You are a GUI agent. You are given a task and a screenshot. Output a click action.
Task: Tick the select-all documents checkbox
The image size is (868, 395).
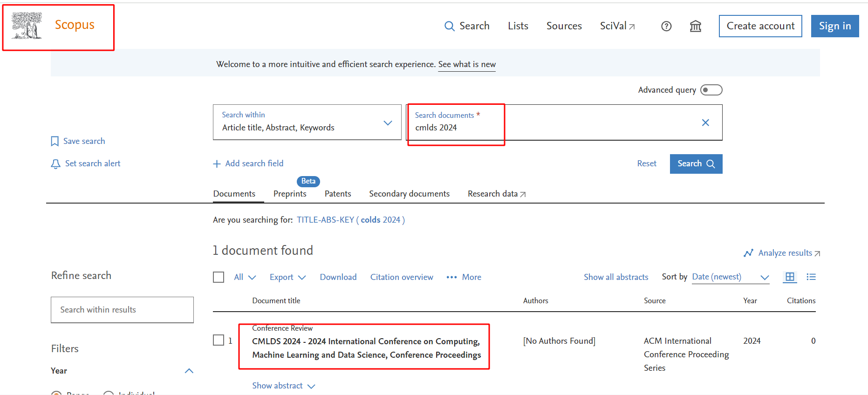coord(219,277)
